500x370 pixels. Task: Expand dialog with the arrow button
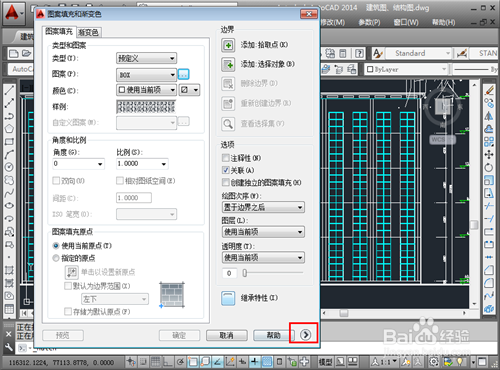pyautogui.click(x=305, y=334)
